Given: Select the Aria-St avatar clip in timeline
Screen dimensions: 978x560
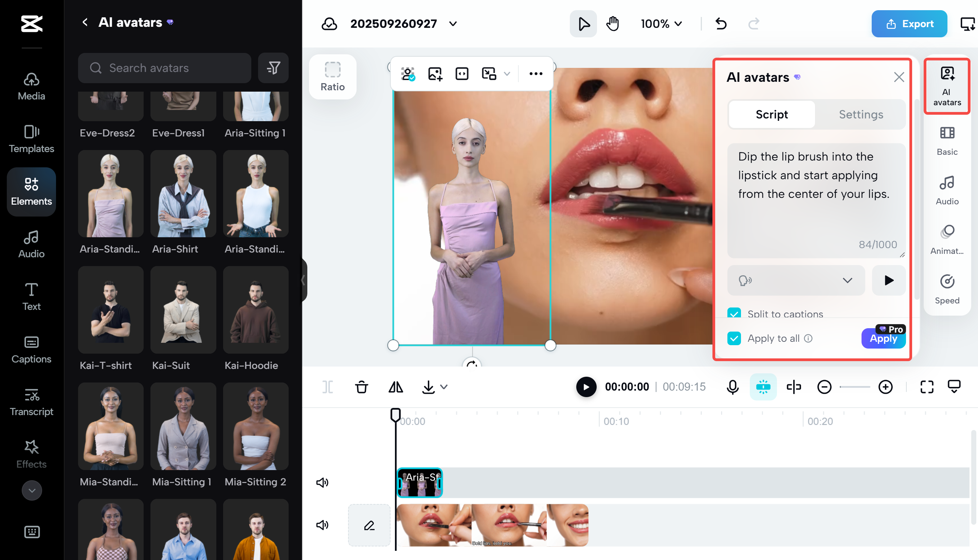Looking at the screenshot, I should pos(419,482).
